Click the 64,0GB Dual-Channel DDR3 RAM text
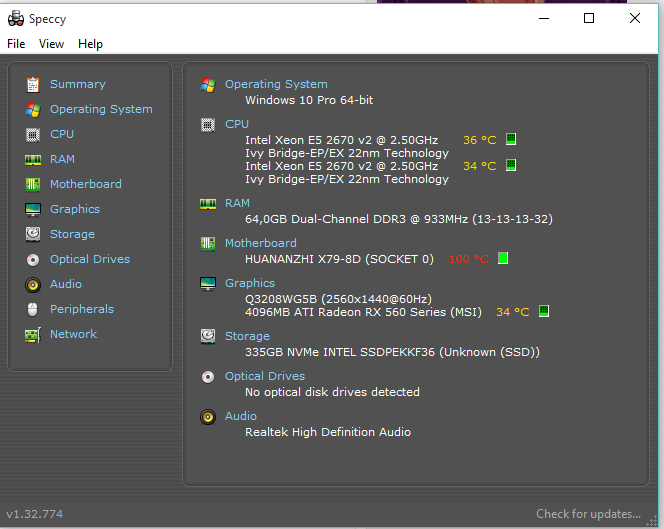The width and height of the screenshot is (664, 529). click(399, 219)
